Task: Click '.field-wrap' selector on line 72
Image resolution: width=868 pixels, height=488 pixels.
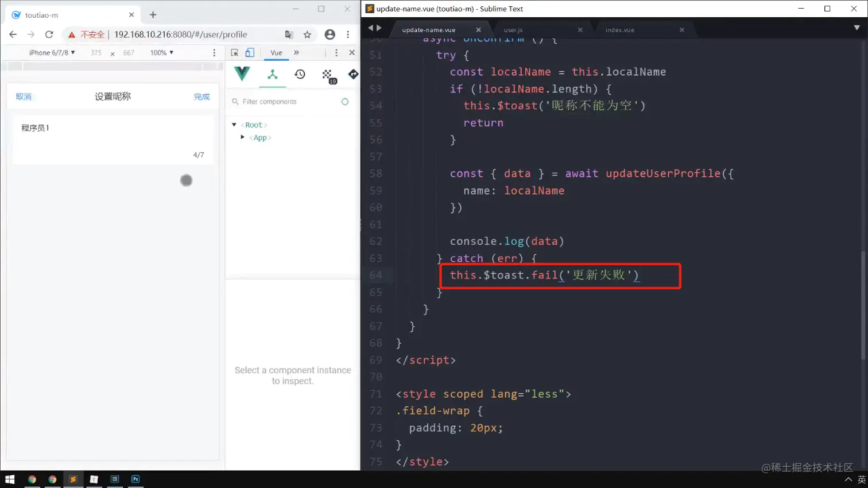Action: [x=433, y=410]
